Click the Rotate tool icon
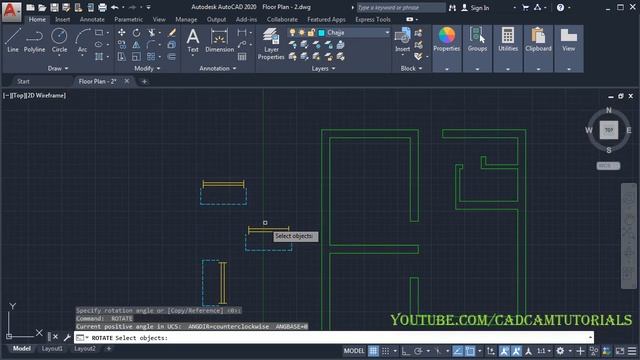 [x=136, y=33]
